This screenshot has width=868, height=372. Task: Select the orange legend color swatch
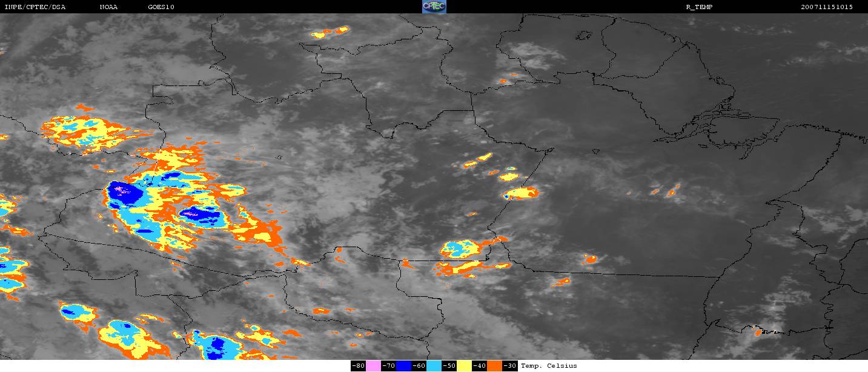coord(494,366)
